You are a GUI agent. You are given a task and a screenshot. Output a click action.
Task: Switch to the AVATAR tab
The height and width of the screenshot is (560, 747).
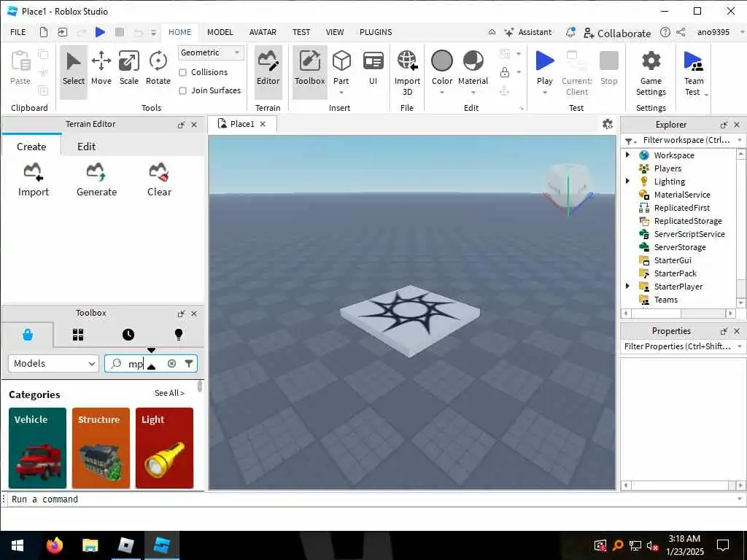tap(263, 32)
